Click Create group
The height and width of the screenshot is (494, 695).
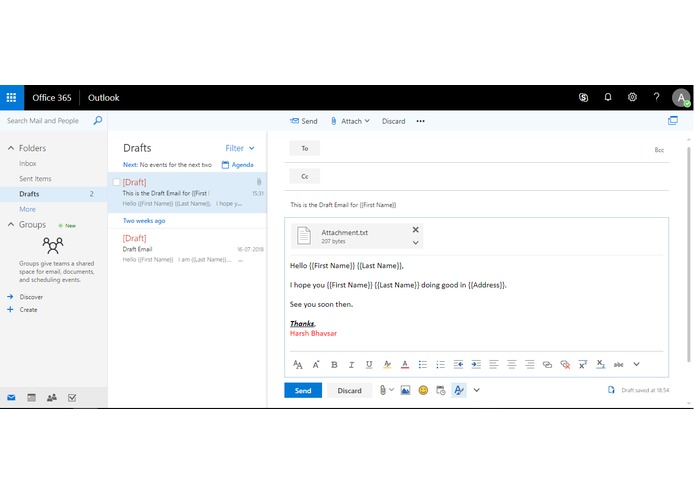pyautogui.click(x=28, y=310)
